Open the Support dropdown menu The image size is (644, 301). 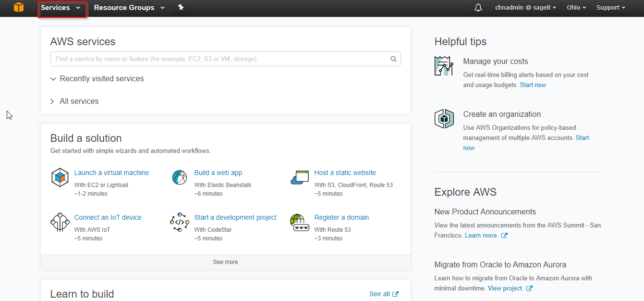610,8
